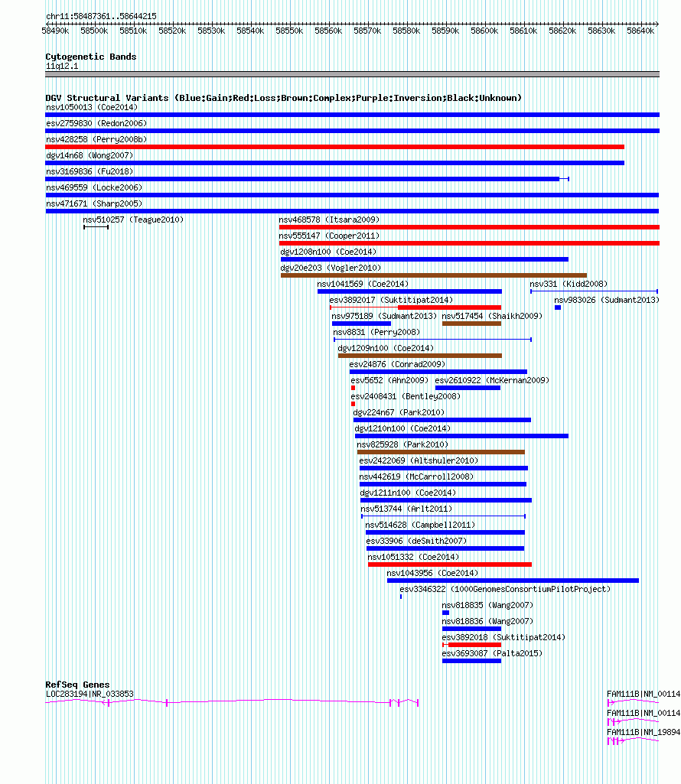Click the RefSeq Genes track heading
681x784 pixels.
pyautogui.click(x=77, y=685)
